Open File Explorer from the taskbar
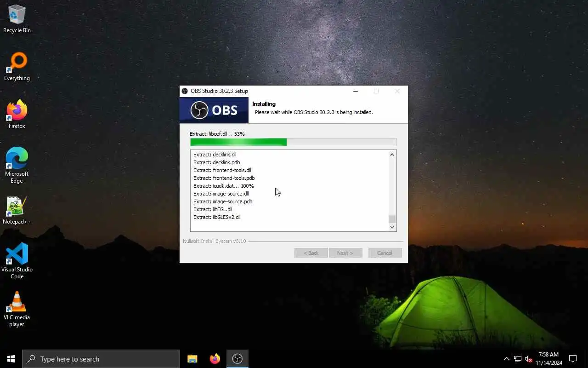588x368 pixels. click(x=192, y=359)
